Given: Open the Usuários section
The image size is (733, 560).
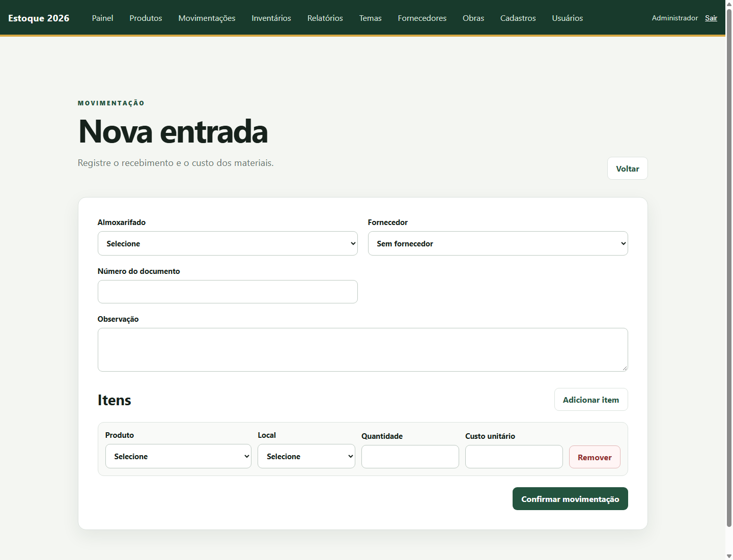Looking at the screenshot, I should [x=568, y=18].
